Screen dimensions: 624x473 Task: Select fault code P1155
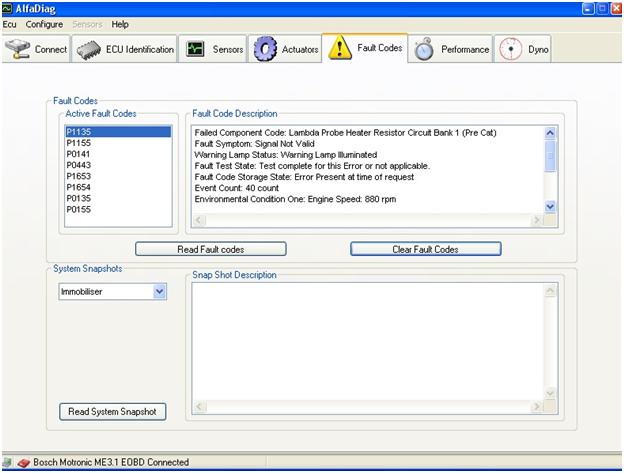(x=118, y=143)
